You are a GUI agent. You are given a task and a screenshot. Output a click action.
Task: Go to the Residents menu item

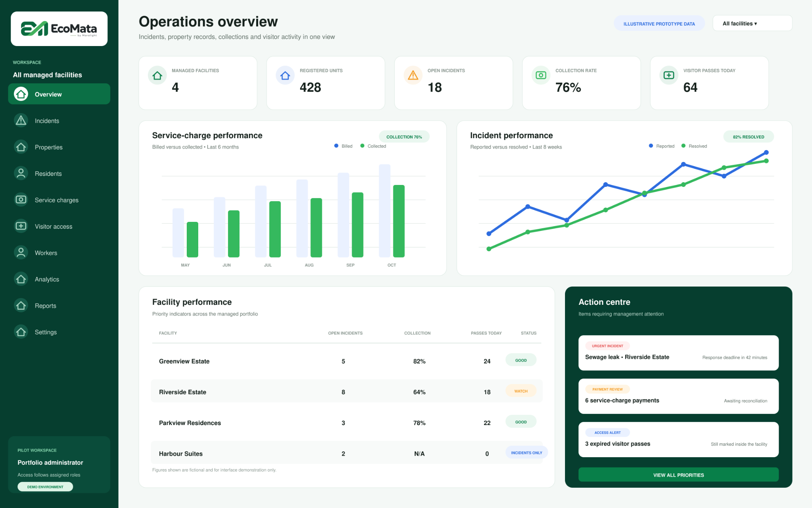point(59,173)
